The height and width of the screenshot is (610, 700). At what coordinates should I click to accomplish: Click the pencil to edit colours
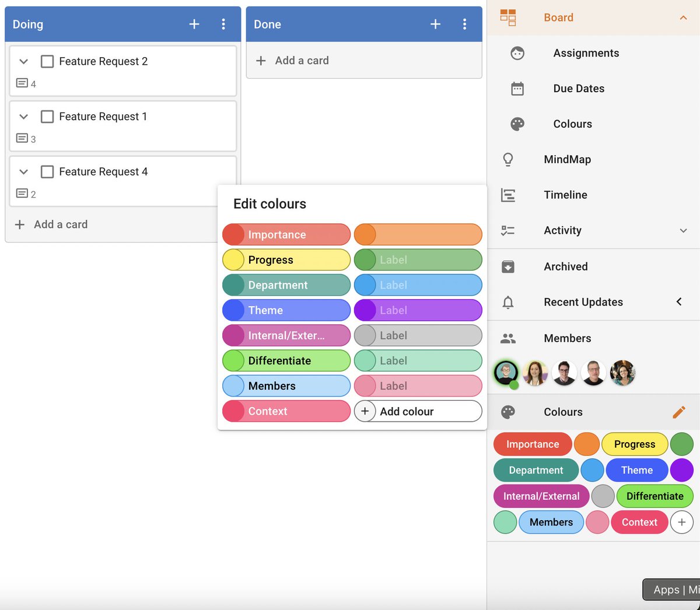point(679,412)
